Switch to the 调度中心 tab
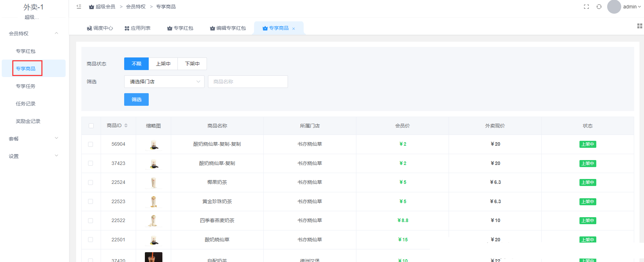 coord(100,28)
